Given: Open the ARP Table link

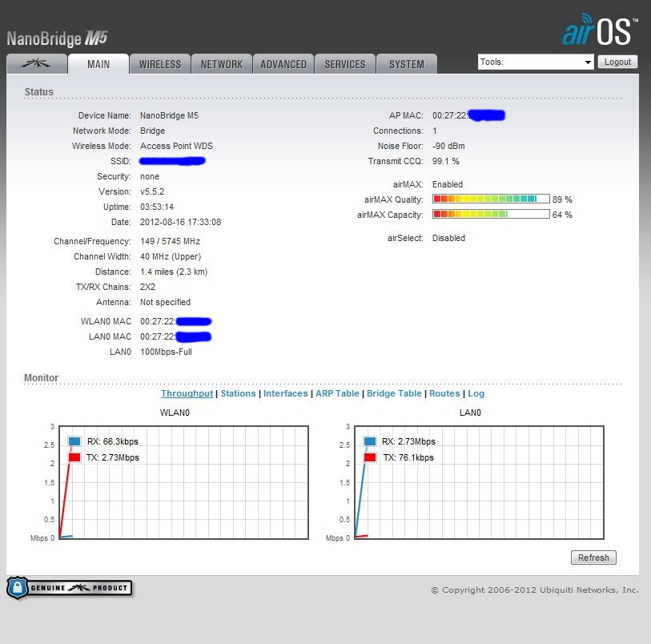Looking at the screenshot, I should [x=337, y=393].
